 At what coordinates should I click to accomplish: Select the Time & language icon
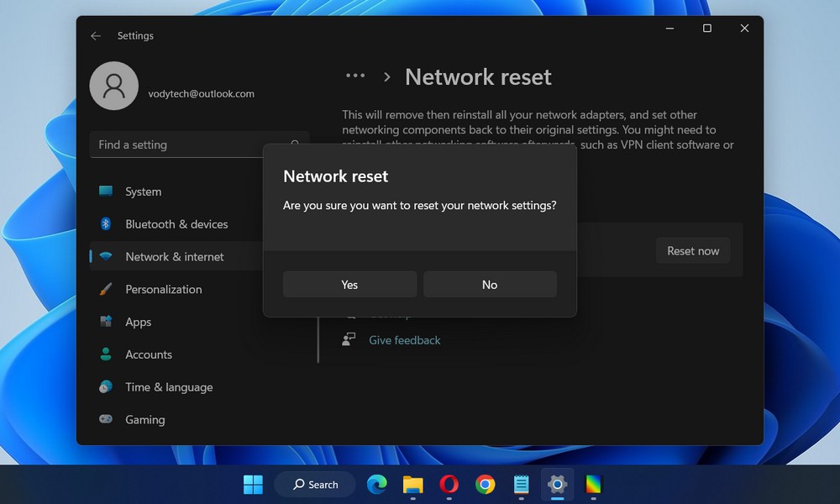tap(106, 387)
